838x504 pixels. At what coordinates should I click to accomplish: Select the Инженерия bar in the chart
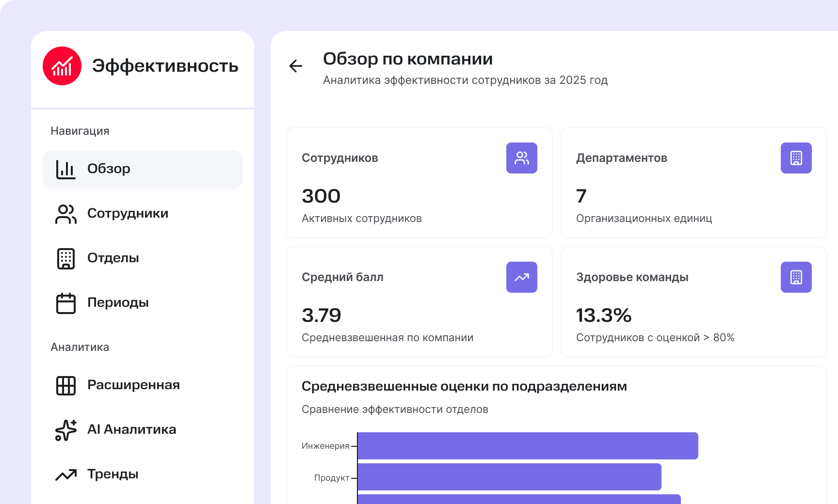pyautogui.click(x=528, y=446)
